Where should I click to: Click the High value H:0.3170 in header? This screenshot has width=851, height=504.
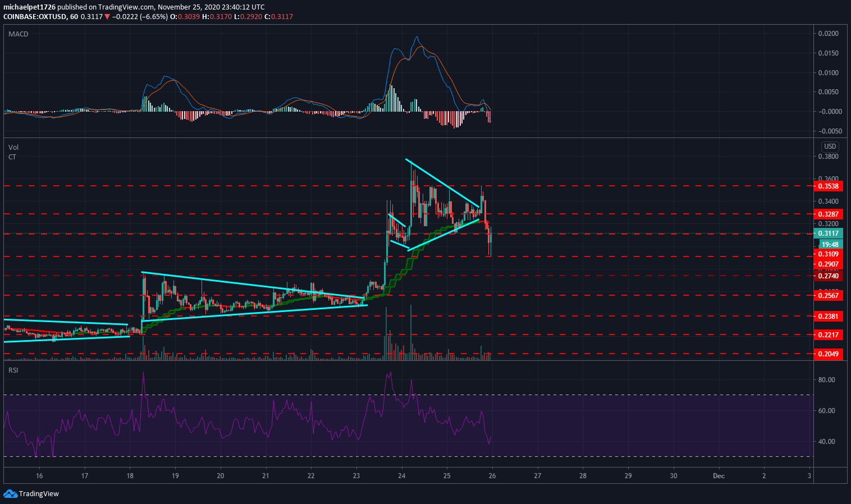(x=217, y=17)
